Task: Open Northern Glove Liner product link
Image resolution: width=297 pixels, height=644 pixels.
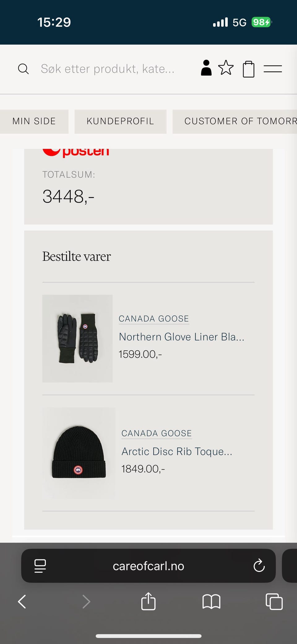Action: [182, 337]
